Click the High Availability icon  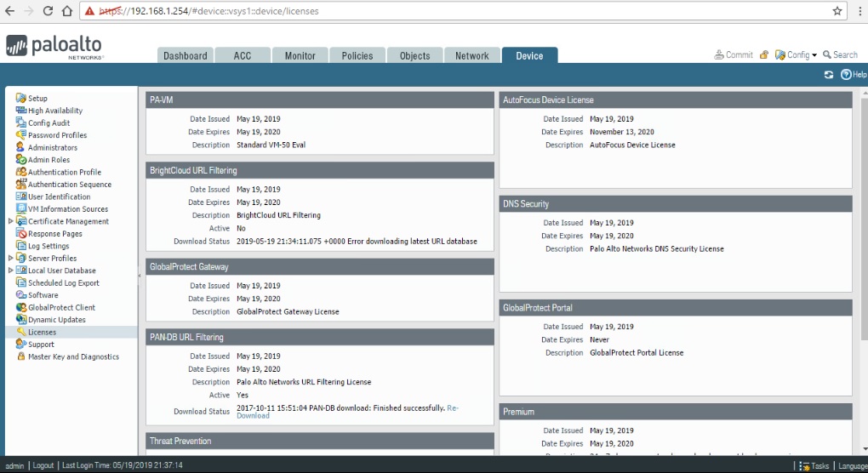(21, 110)
